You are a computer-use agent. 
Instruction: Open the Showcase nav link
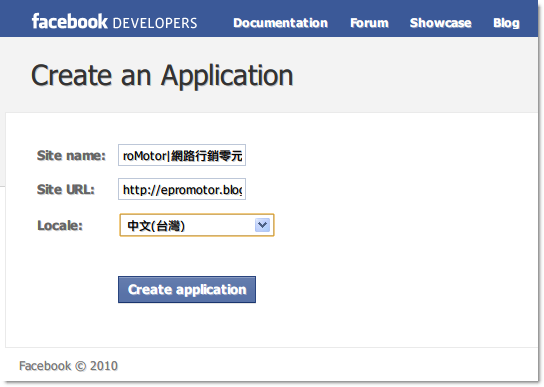(x=440, y=23)
